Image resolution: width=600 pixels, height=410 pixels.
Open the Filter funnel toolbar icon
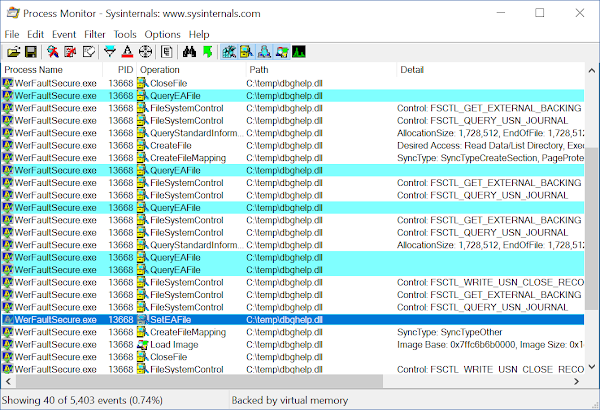[x=110, y=51]
